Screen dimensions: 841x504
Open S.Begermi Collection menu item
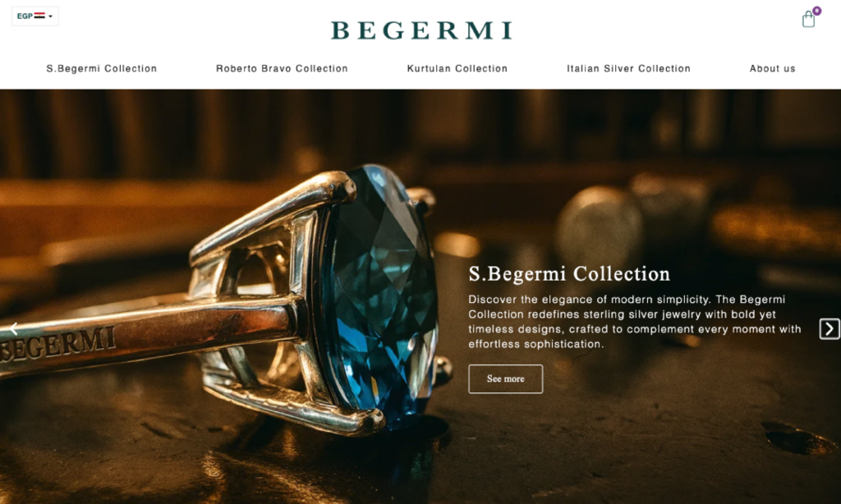101,69
